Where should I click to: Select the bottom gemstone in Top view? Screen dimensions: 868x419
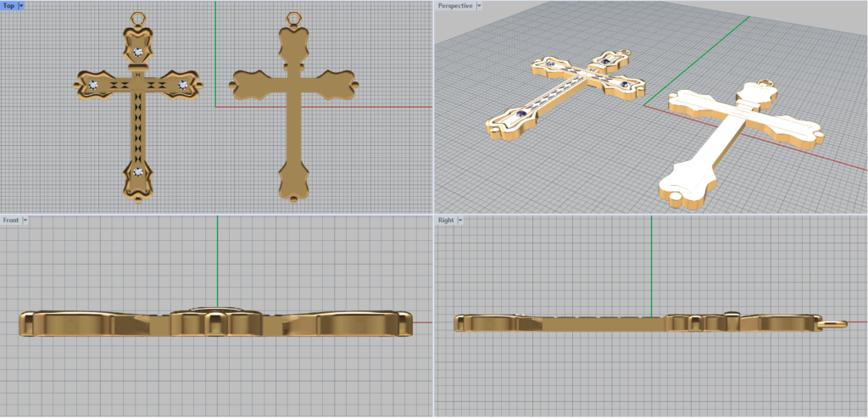coord(138,171)
